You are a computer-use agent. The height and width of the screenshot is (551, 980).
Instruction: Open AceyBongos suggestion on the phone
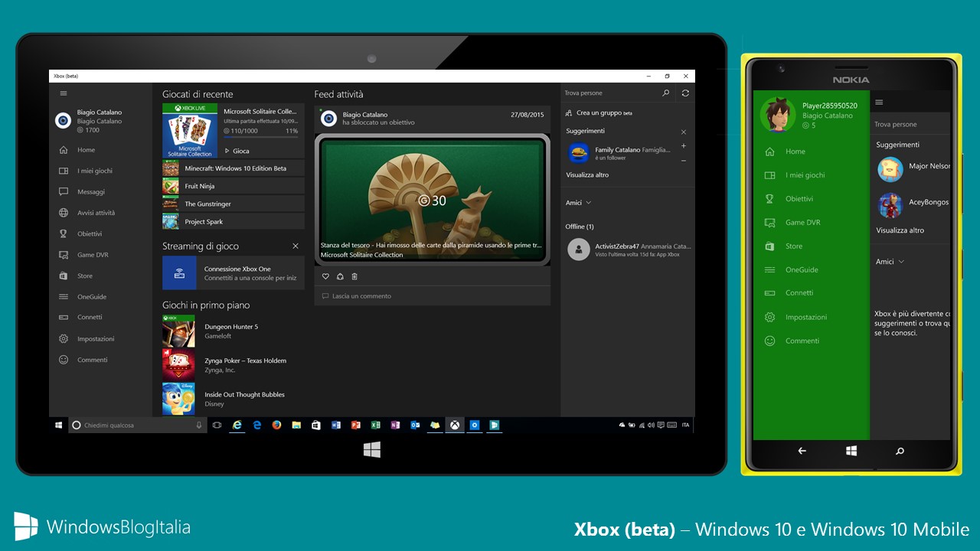click(x=911, y=204)
